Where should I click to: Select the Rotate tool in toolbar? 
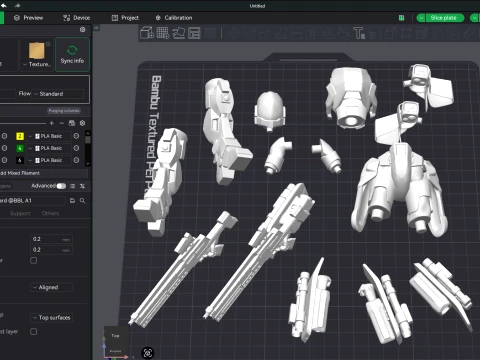coord(249,33)
